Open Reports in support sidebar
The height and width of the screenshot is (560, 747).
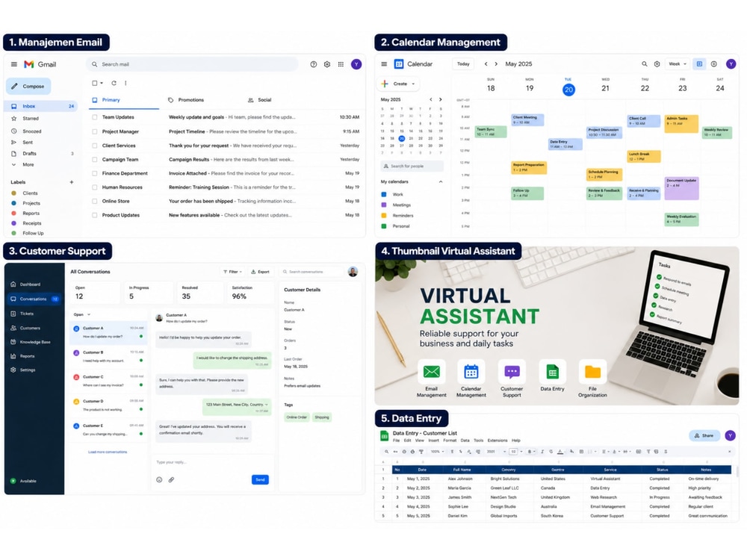27,356
